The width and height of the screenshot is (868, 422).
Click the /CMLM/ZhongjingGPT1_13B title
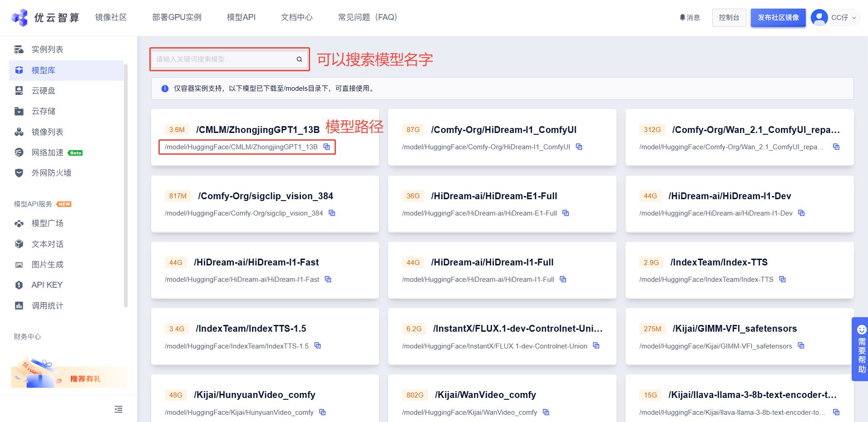(258, 130)
